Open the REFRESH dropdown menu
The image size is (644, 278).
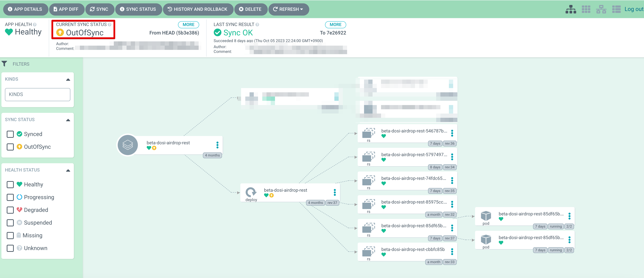pyautogui.click(x=288, y=9)
